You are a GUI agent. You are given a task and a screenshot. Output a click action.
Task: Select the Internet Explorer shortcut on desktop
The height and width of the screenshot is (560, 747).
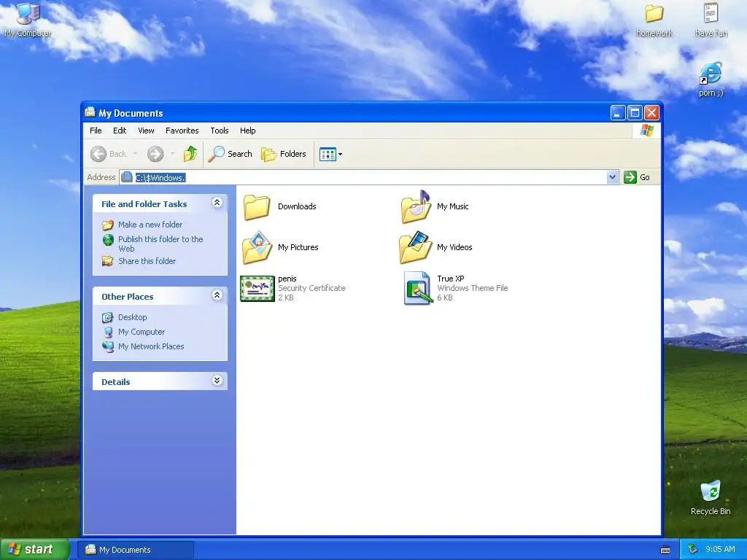(711, 73)
